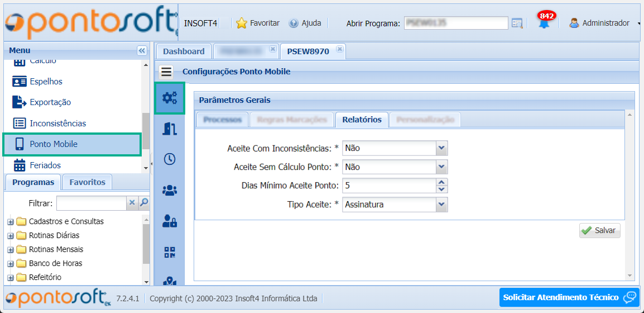Screen dimensions: 644x313
Task: Click the door exit sidebar icon
Action: pos(169,129)
